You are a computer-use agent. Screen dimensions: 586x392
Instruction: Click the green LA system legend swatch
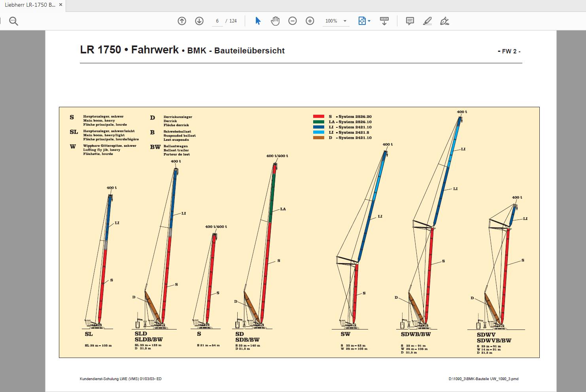click(x=319, y=122)
